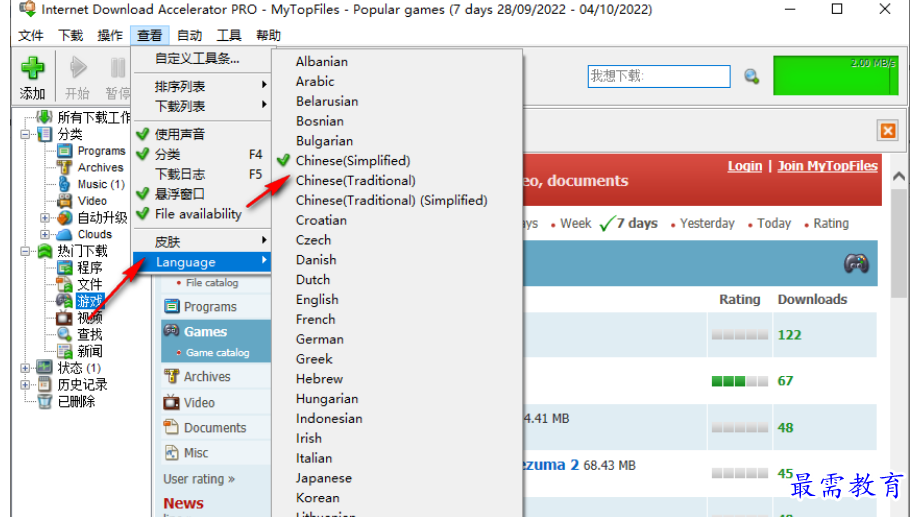Click the Join MyTopFiles link
The height and width of the screenshot is (517, 912).
(x=828, y=166)
